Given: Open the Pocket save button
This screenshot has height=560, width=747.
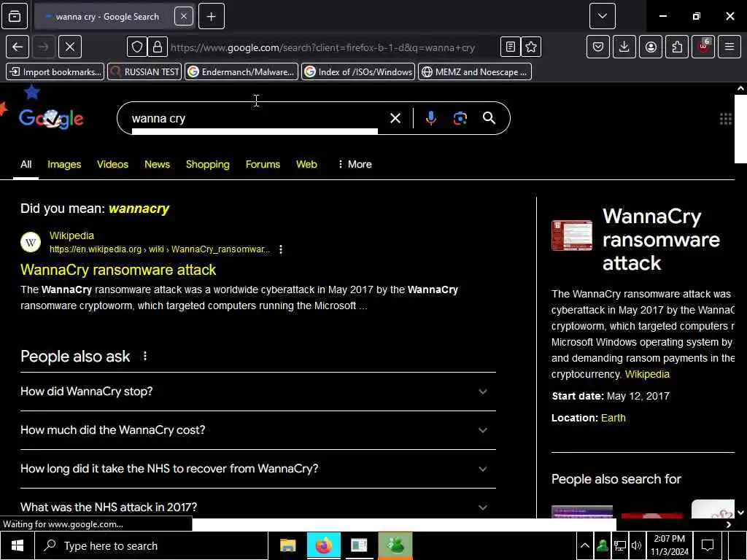Looking at the screenshot, I should 598,47.
